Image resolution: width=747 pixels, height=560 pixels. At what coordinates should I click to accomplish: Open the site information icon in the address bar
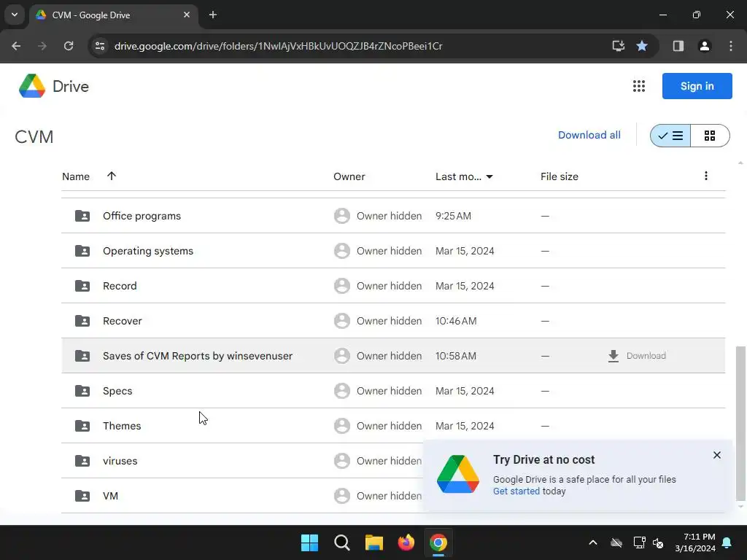[100, 46]
